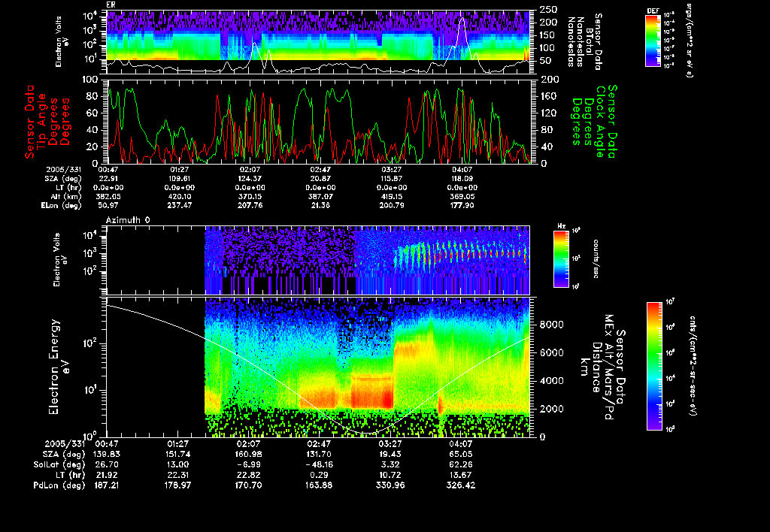Select ELon value 177.90
The height and width of the screenshot is (532, 770).
[462, 206]
